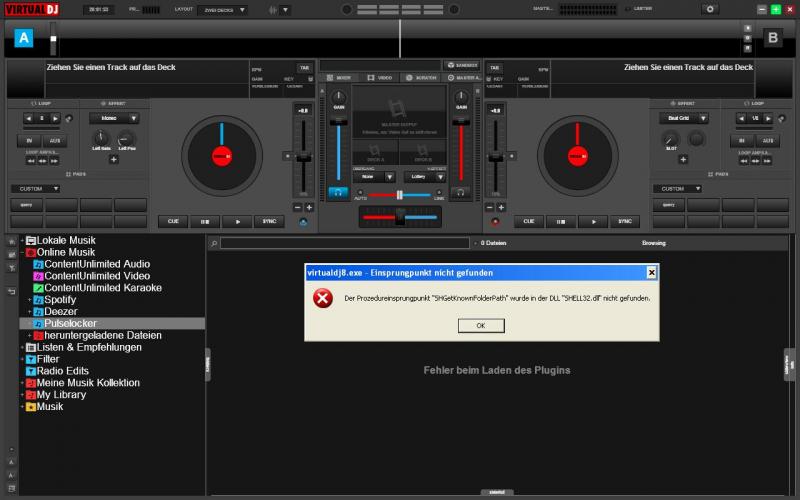Toggle crossfader AUTO button
800x500 pixels.
(360, 193)
